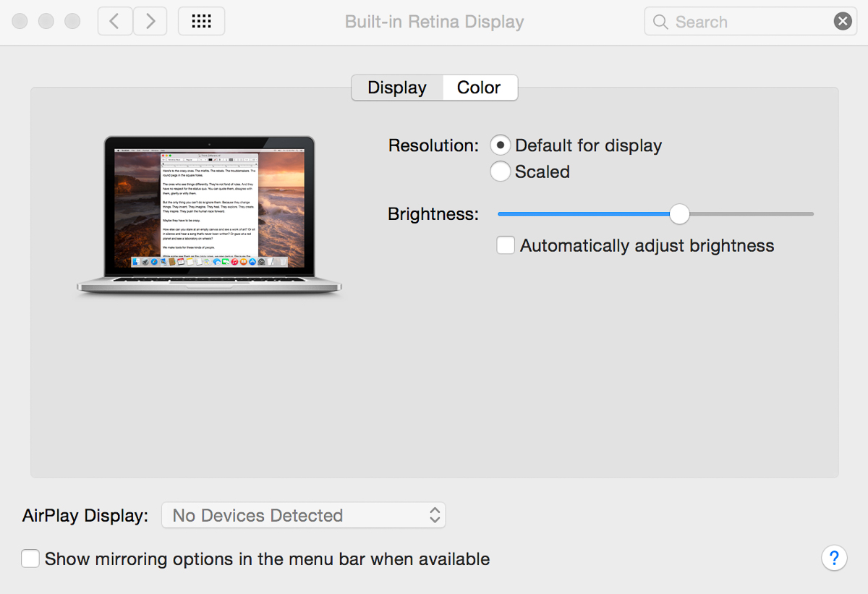Open the AirPlay Display dropdown

[303, 515]
